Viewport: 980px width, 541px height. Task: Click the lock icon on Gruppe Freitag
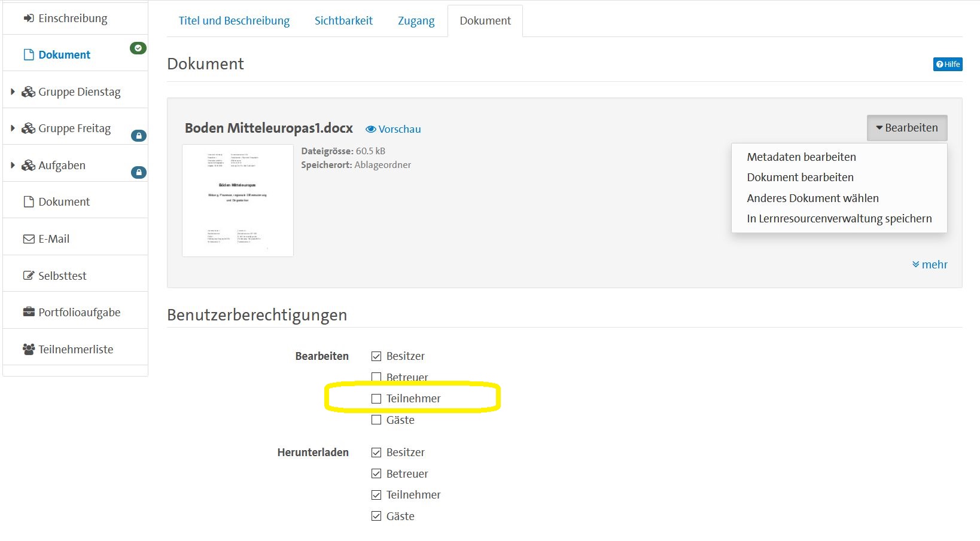(x=139, y=136)
